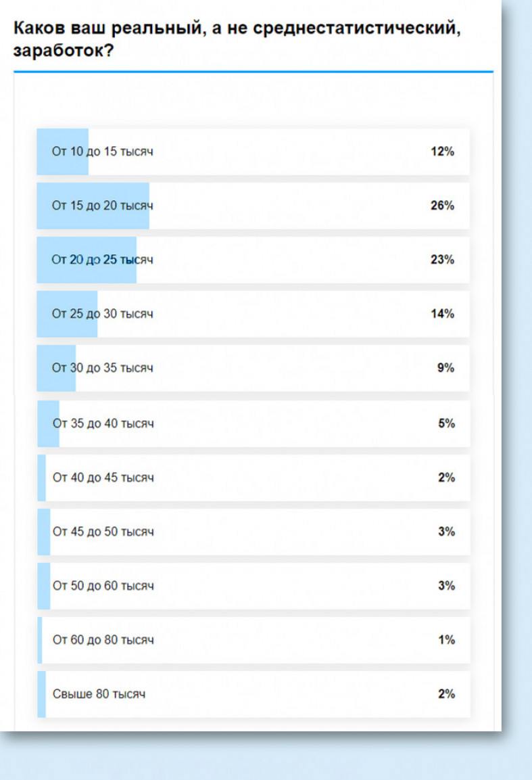Choose the 'От 35 до 40 тысяч' answer
The height and width of the screenshot is (780, 532).
coord(253,423)
